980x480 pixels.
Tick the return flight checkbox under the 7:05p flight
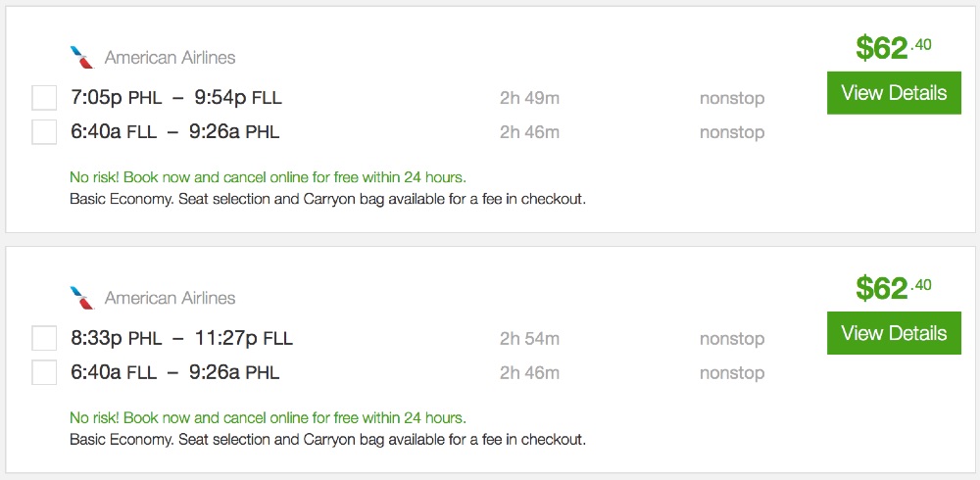(44, 131)
